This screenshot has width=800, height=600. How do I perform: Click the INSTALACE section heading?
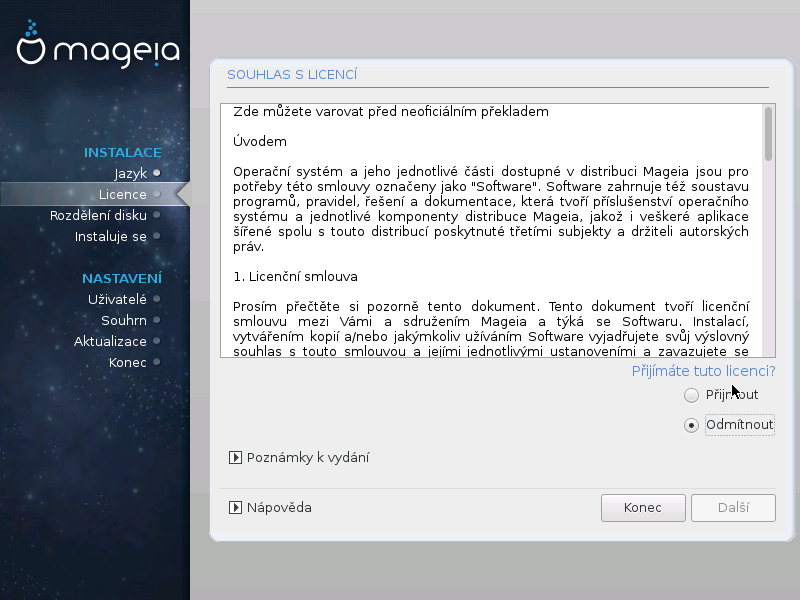pos(122,153)
